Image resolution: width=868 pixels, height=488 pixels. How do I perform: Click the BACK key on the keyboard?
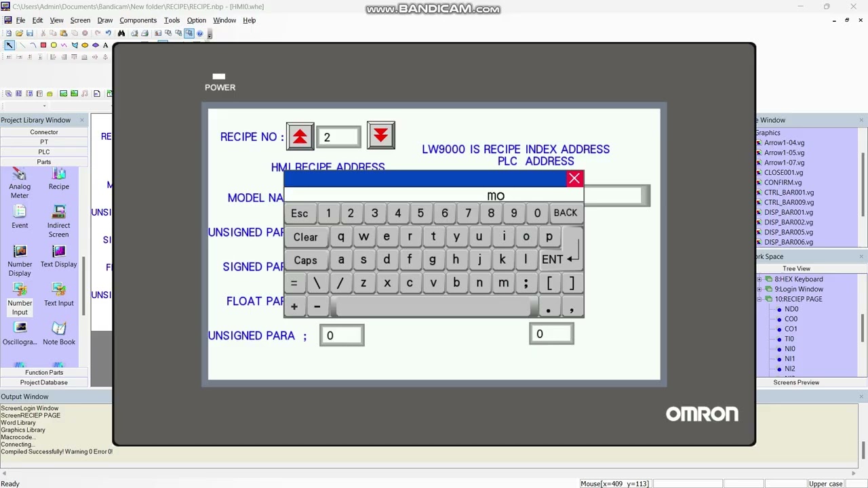566,213
